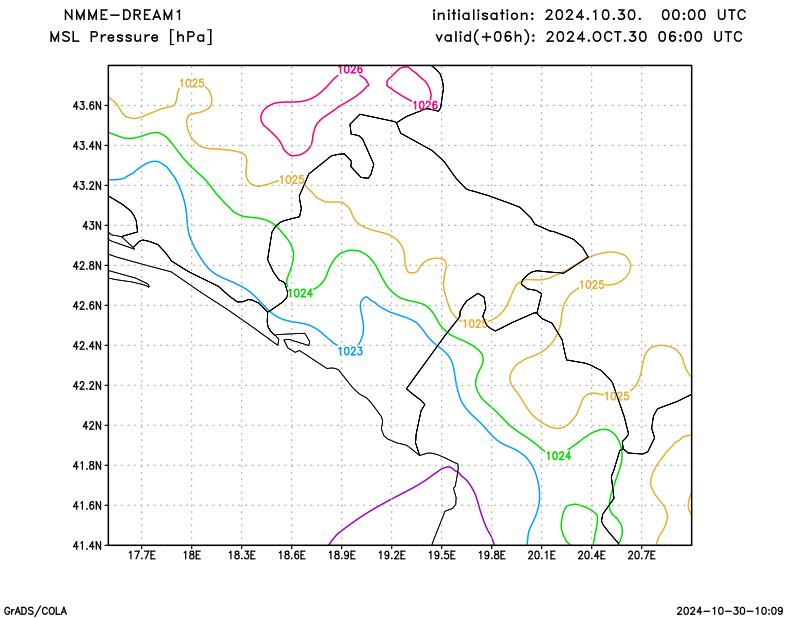Click the GrADS/COLA footer credit
The width and height of the screenshot is (800, 618).
pos(35,611)
